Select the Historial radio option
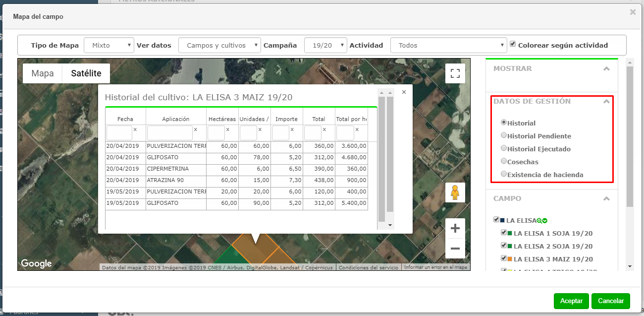644x316 pixels. pyautogui.click(x=504, y=122)
